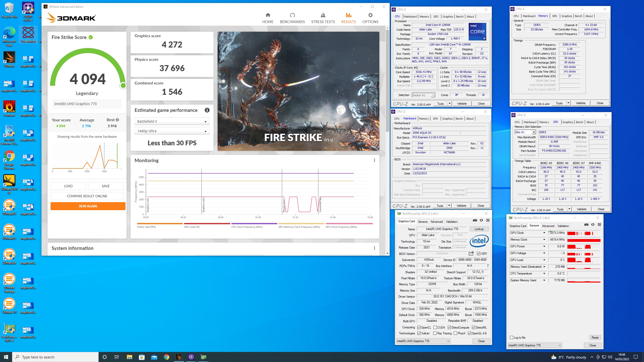This screenshot has width=644, height=362.
Task: Open OPTIONS gear in 3DMark
Action: [370, 18]
